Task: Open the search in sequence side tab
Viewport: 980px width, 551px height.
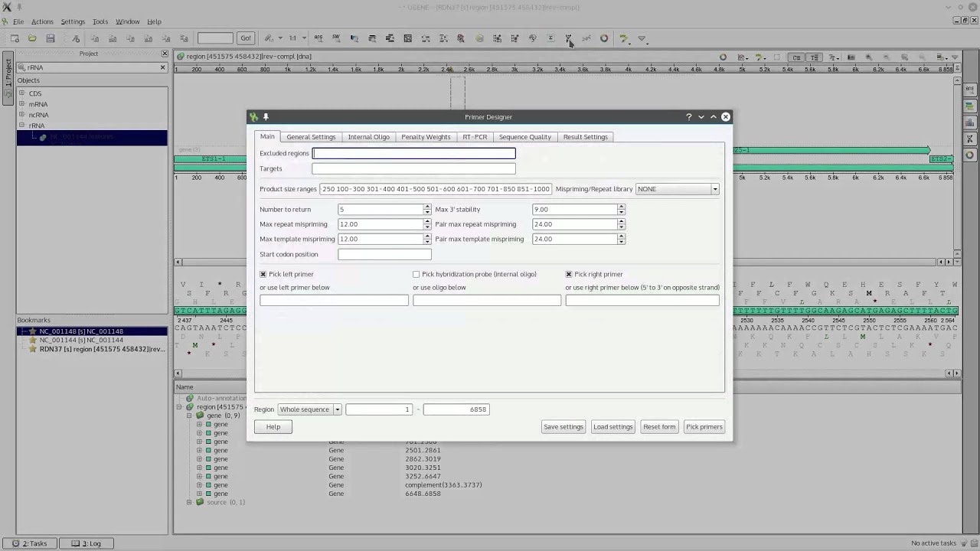Action: (969, 90)
